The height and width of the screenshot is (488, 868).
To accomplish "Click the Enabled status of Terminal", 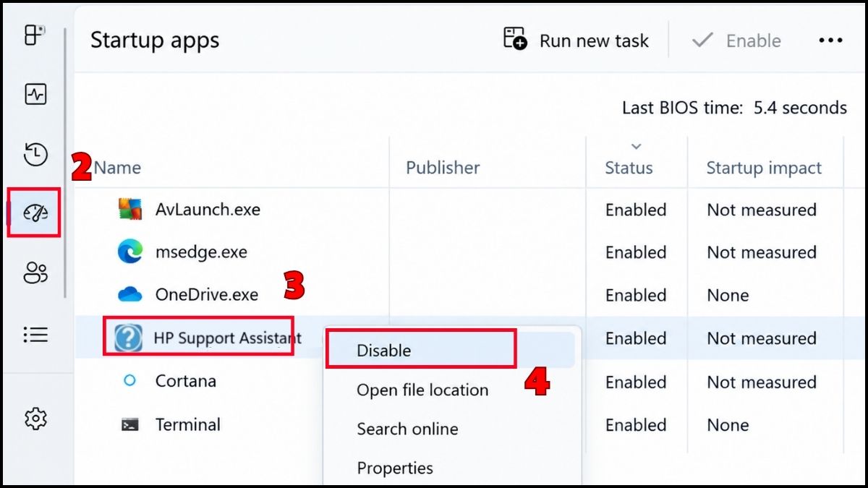I will [636, 424].
